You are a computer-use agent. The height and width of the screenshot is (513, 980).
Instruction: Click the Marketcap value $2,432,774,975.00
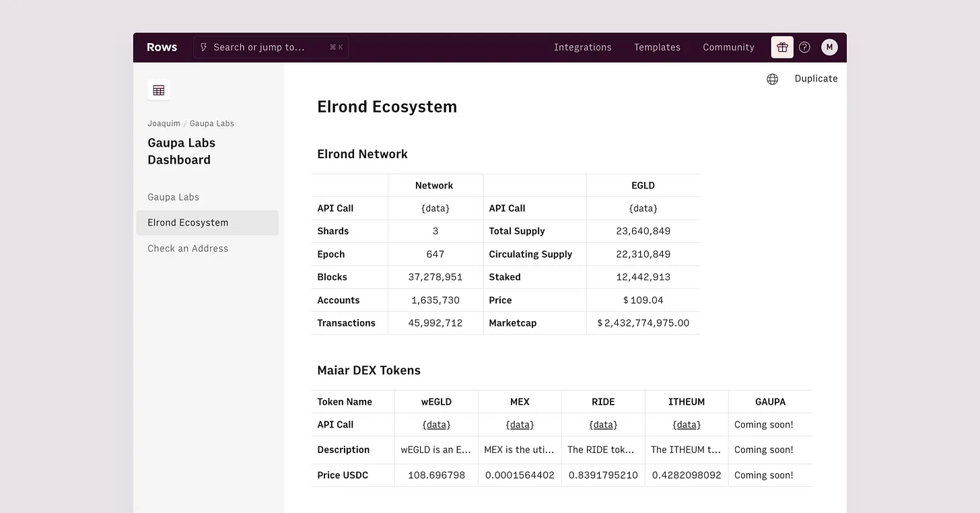pos(643,323)
